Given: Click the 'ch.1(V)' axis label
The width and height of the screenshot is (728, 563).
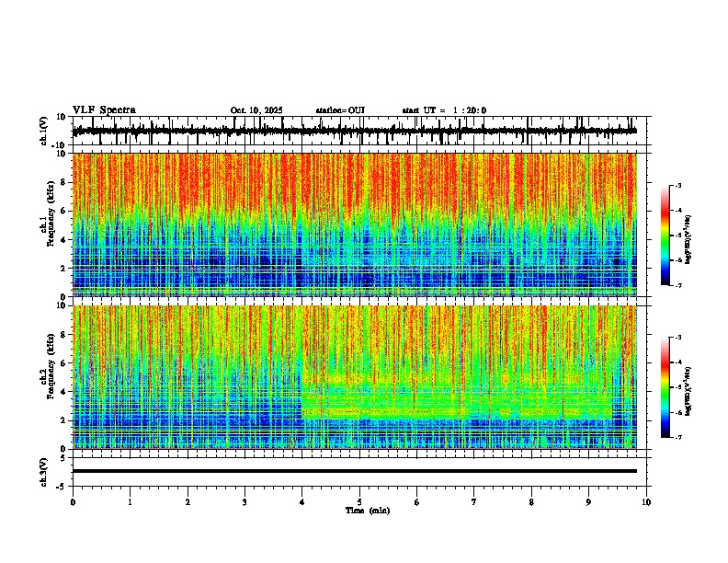Looking at the screenshot, I should 44,131.
